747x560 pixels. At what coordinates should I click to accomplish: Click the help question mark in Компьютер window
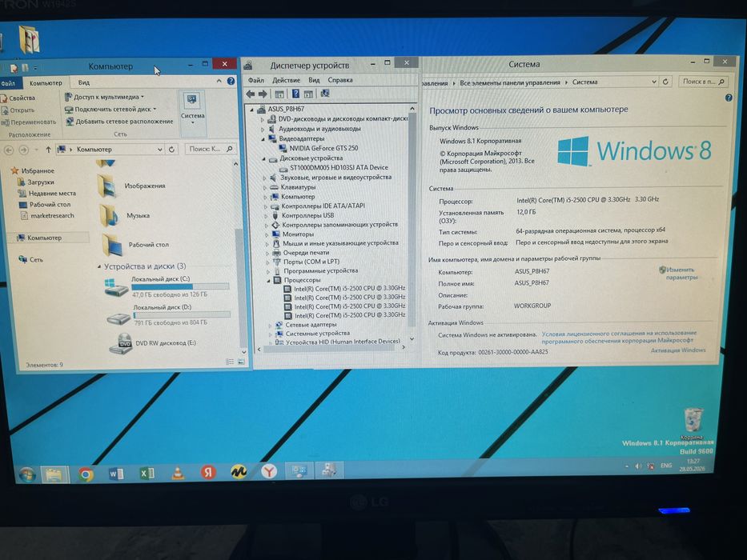tap(231, 81)
